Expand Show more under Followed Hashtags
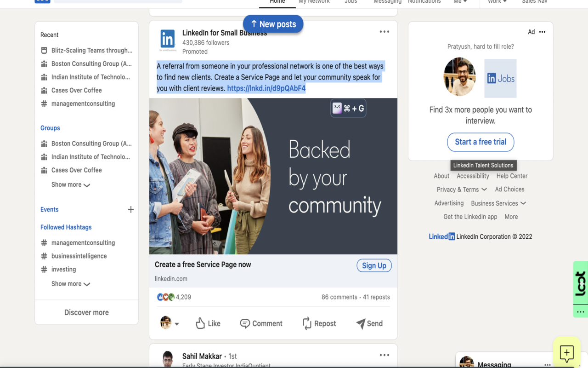The image size is (588, 368). coord(71,284)
